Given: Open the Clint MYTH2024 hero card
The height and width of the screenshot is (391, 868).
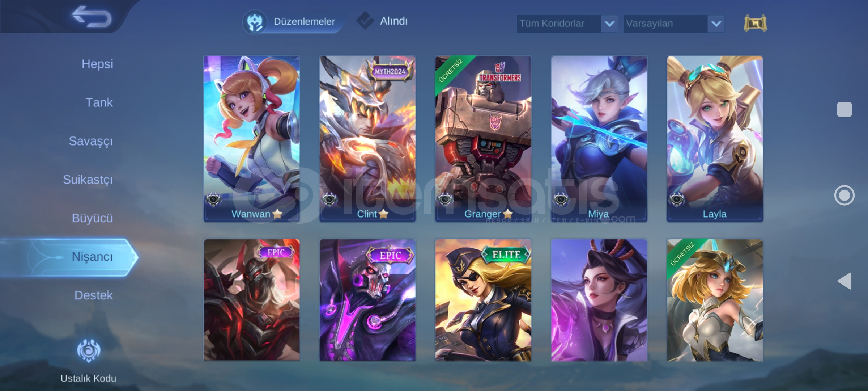Looking at the screenshot, I should click(367, 139).
